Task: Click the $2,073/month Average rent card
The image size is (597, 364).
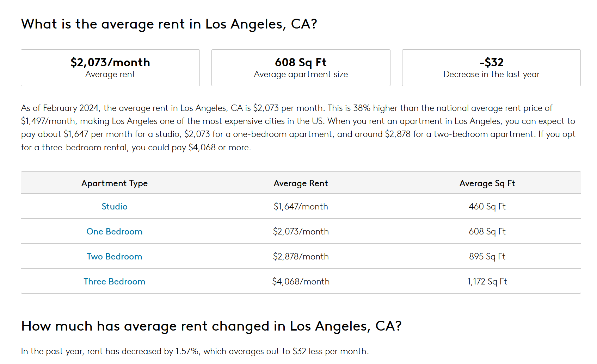Action: (110, 68)
